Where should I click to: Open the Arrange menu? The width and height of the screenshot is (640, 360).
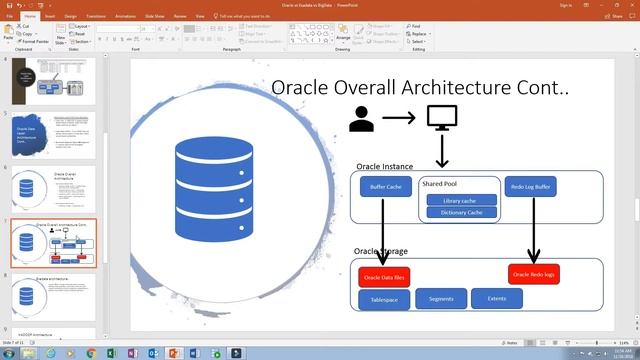tap(343, 33)
